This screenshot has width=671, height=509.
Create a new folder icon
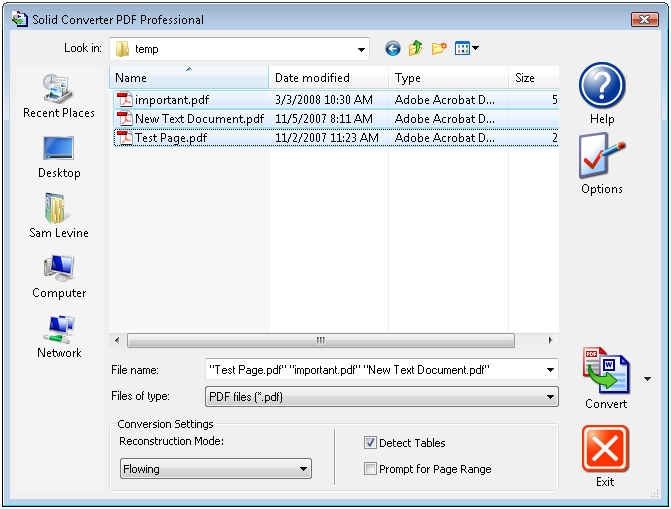439,48
